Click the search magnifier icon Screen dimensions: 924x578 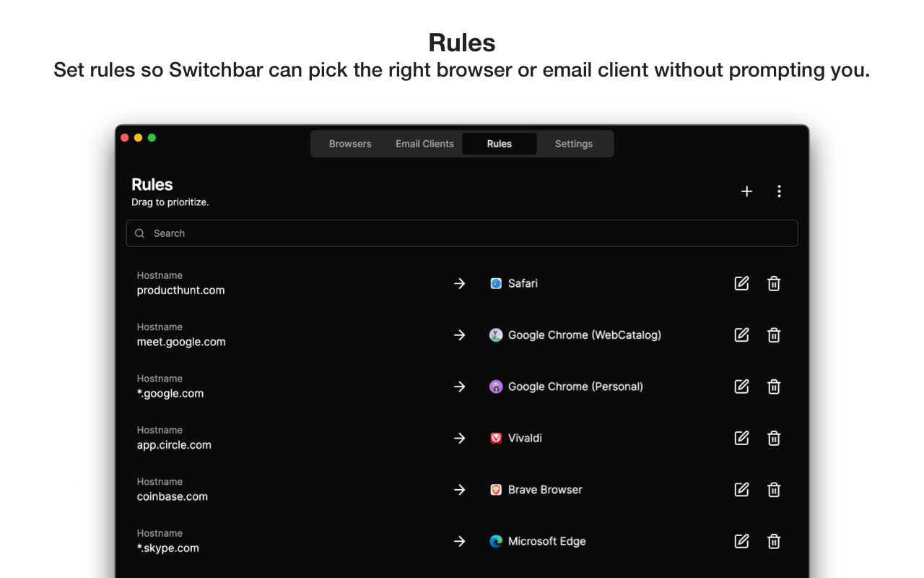(x=140, y=233)
